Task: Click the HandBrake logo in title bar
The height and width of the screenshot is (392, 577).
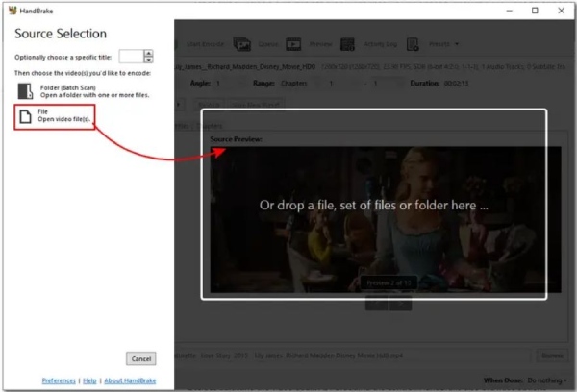Action: (11, 11)
